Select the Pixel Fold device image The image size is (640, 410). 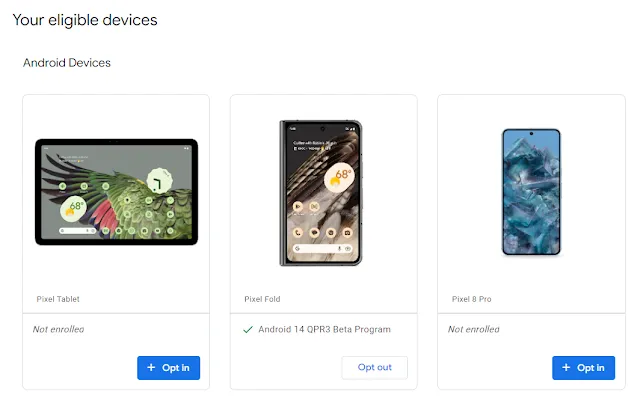tap(321, 193)
